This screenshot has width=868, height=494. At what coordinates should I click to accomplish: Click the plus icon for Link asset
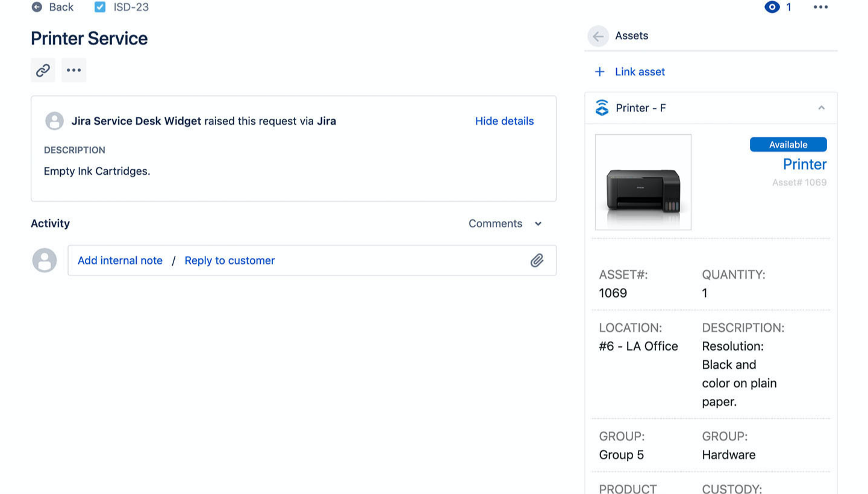pyautogui.click(x=600, y=72)
